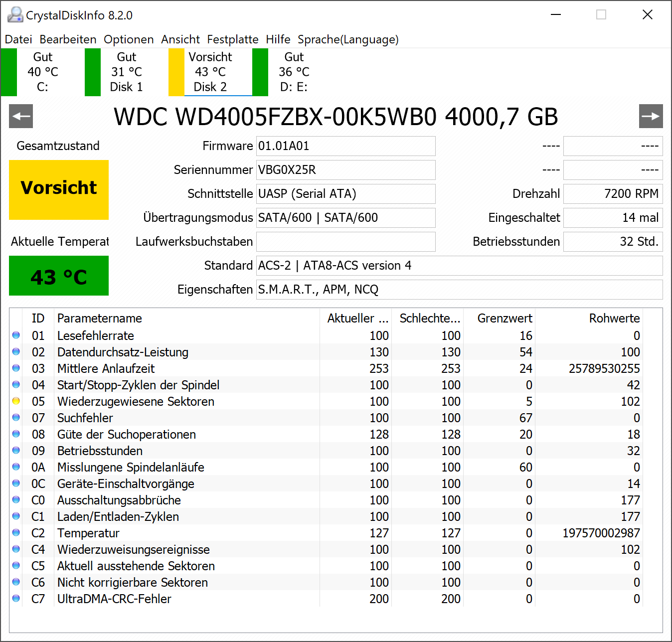Click status dot for Wiederzuweisungsereignisse row

click(16, 549)
